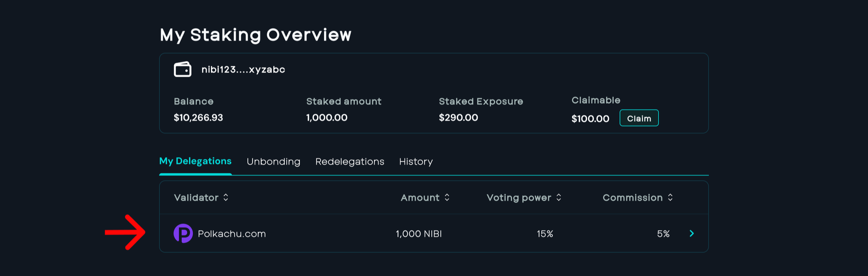The width and height of the screenshot is (868, 276).
Task: Click the wallet icon beside the address
Action: [183, 69]
